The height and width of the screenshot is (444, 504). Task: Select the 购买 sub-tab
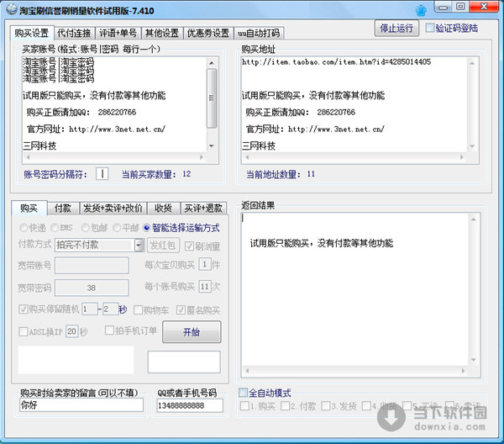pyautogui.click(x=29, y=209)
